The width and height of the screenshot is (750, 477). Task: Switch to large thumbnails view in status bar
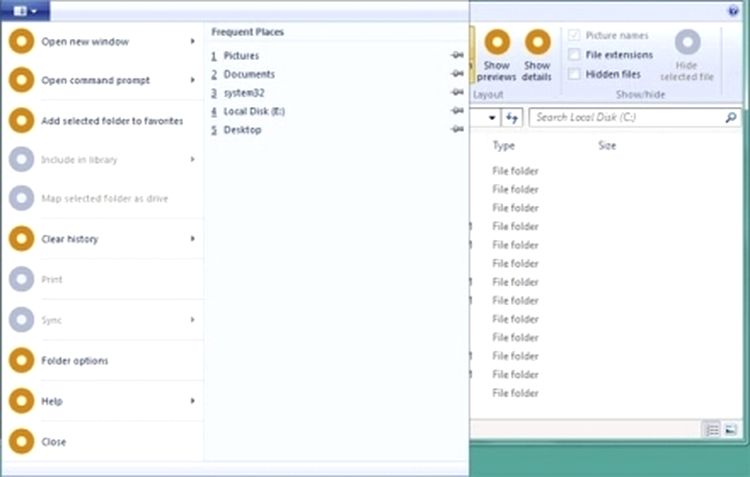click(730, 429)
